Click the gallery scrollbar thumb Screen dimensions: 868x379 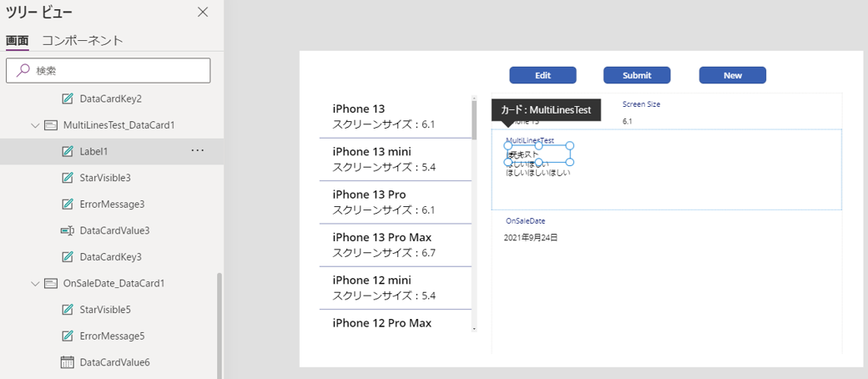pos(474,119)
